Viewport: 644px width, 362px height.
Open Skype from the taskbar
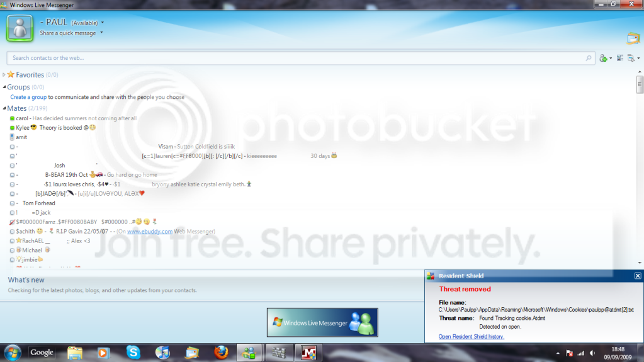[133, 353]
